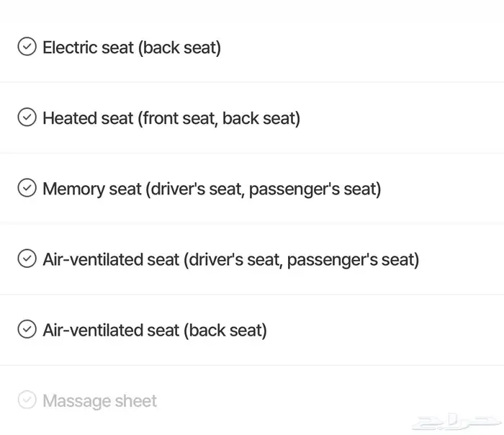Click the word 'Heated' in second row

pyautogui.click(x=70, y=118)
